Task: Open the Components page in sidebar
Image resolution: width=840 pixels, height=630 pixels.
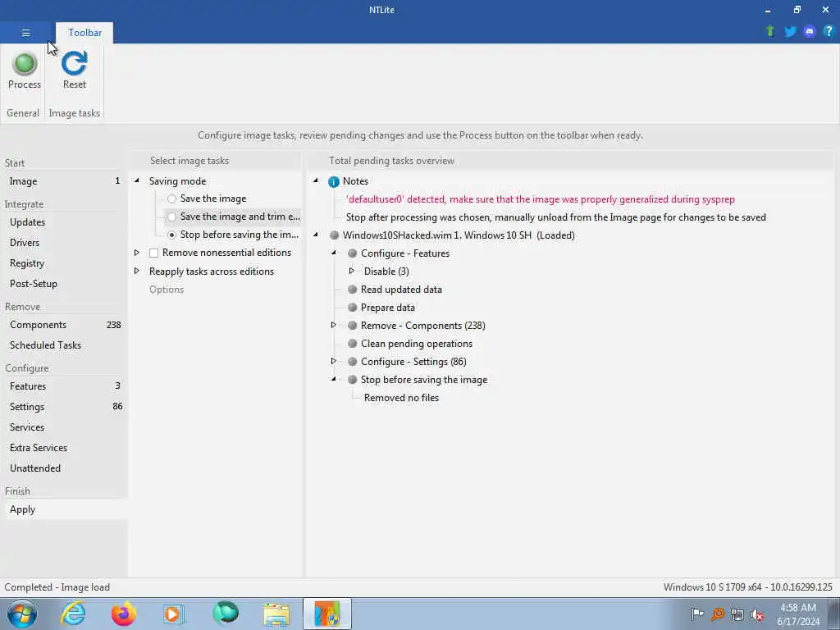Action: click(x=64, y=325)
